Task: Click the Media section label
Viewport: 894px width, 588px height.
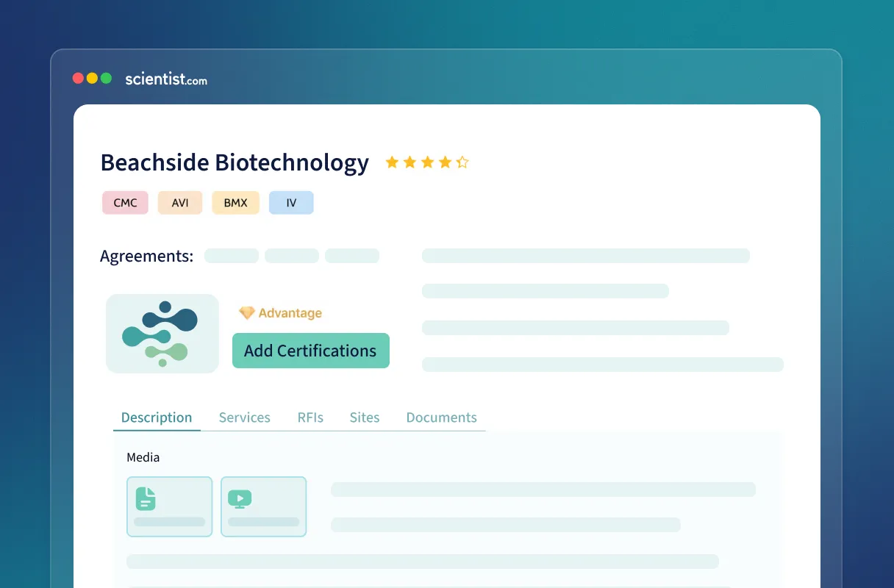Action: [143, 457]
